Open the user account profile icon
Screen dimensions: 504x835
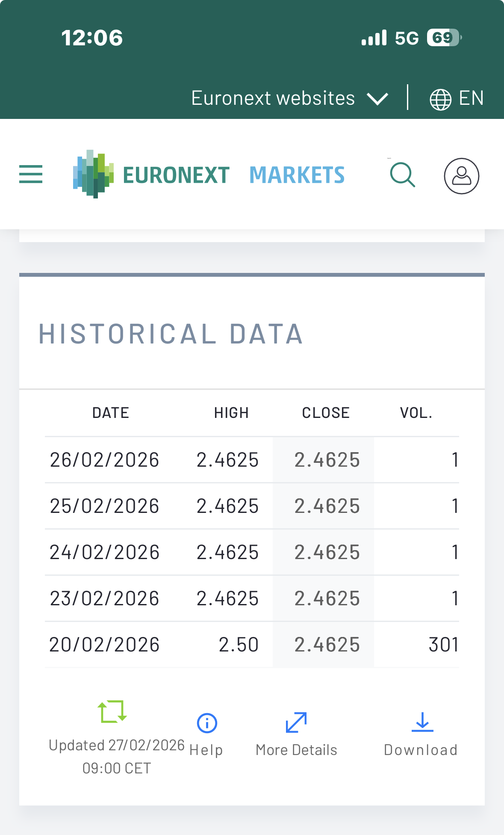(461, 176)
